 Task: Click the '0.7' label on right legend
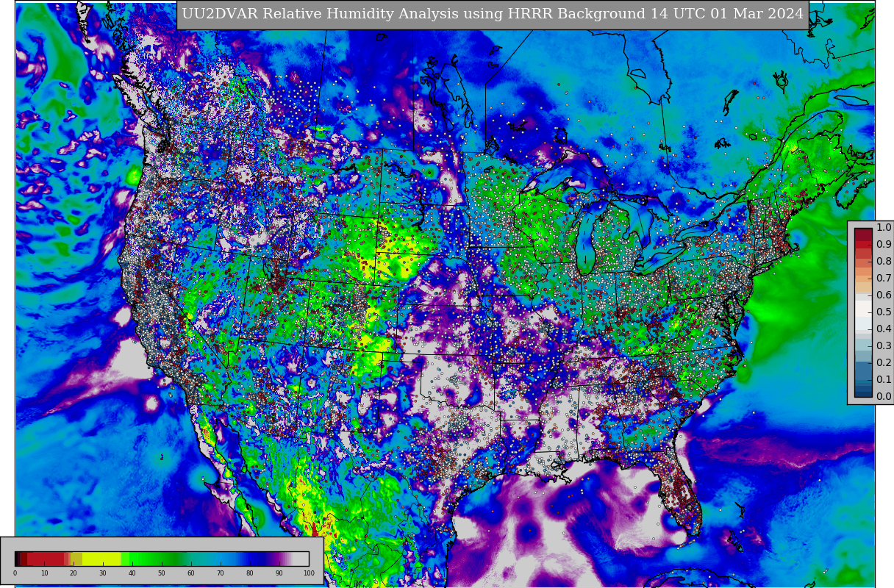click(x=884, y=278)
